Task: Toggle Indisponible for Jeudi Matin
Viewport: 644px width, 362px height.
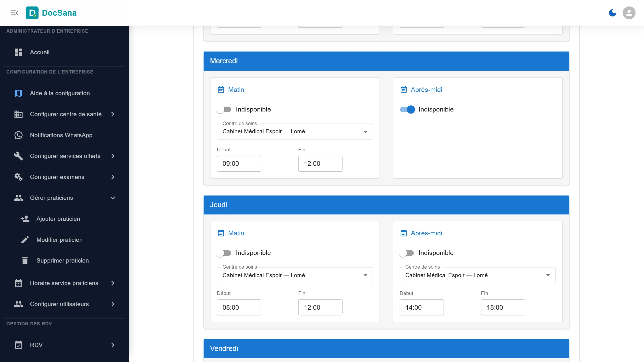Action: tap(224, 253)
